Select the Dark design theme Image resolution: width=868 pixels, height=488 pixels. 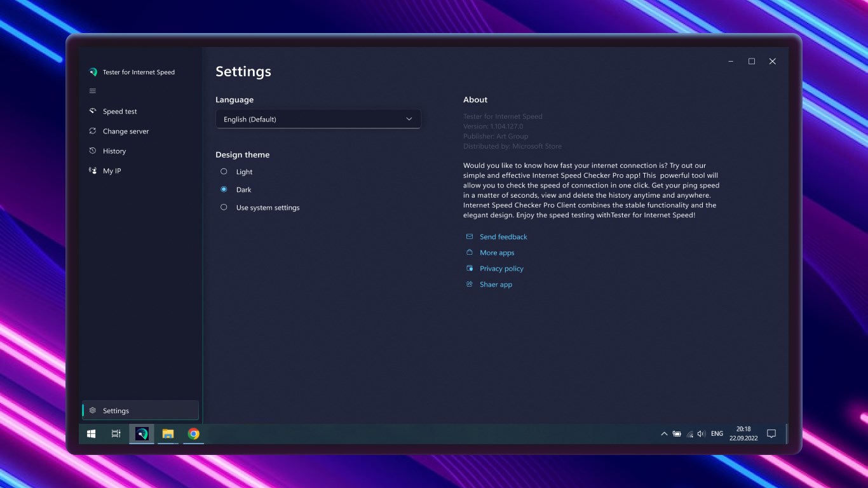click(x=224, y=189)
